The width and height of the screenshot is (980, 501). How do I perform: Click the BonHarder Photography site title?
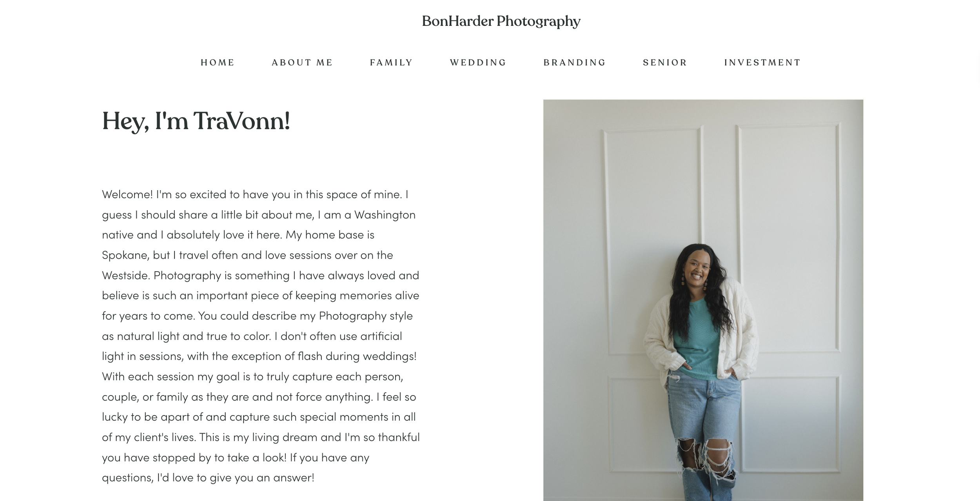[501, 21]
